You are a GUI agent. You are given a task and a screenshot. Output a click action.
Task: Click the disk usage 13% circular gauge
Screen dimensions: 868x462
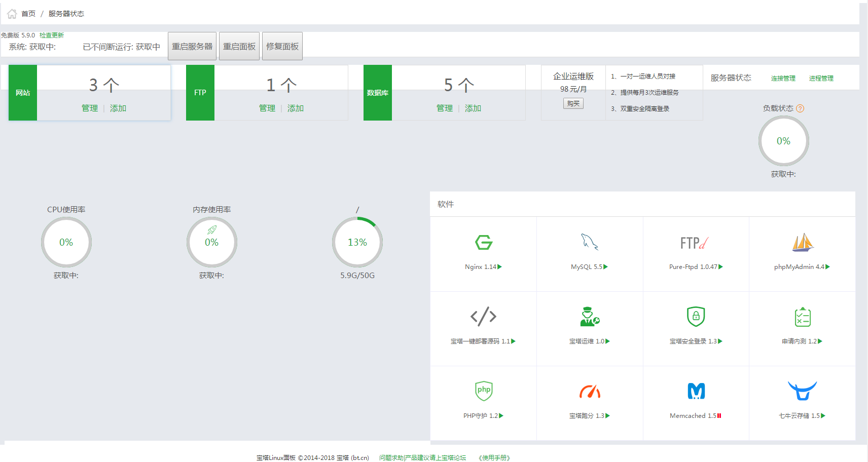pyautogui.click(x=357, y=242)
